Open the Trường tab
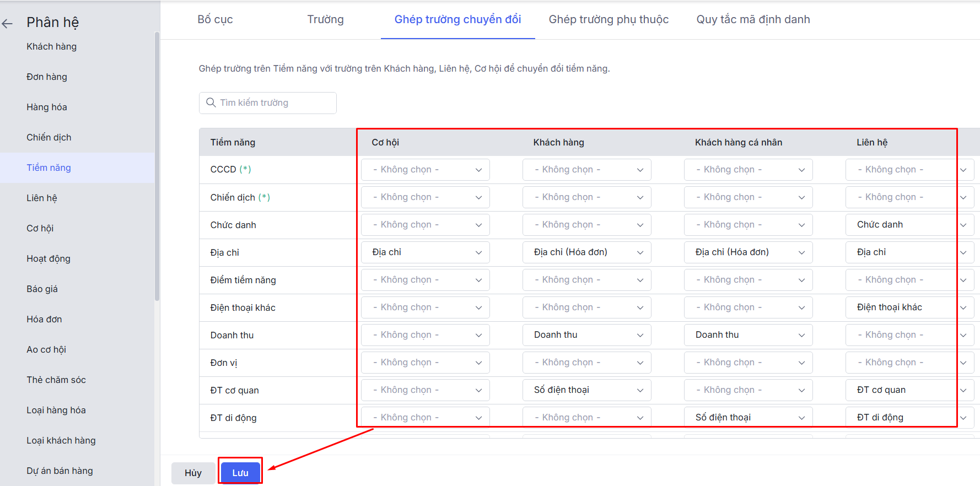This screenshot has height=486, width=980. (325, 20)
